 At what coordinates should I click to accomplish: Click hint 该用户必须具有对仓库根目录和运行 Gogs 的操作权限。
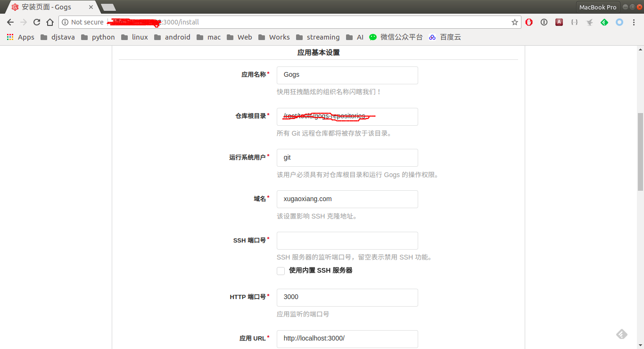click(358, 175)
